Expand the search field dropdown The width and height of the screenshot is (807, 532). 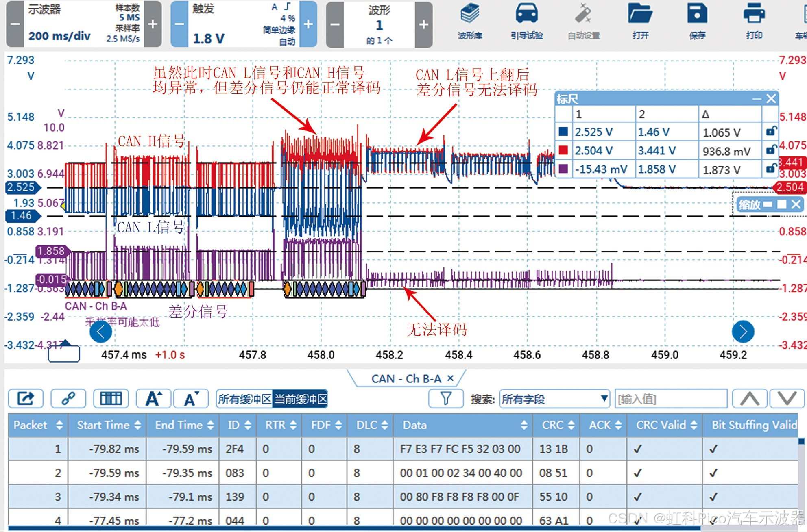604,399
